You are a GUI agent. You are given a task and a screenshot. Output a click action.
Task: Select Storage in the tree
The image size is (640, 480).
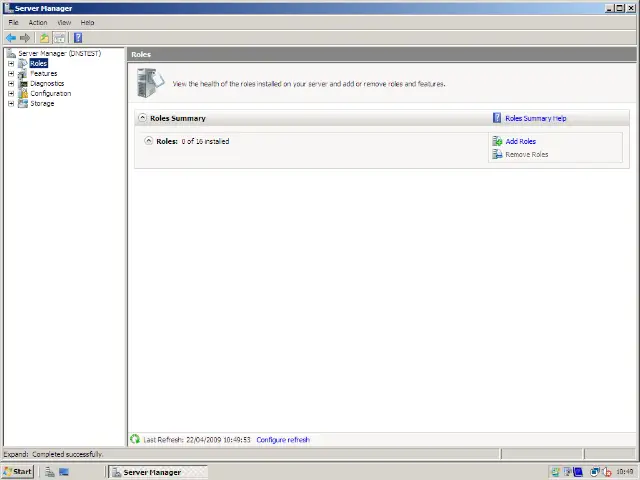[42, 104]
